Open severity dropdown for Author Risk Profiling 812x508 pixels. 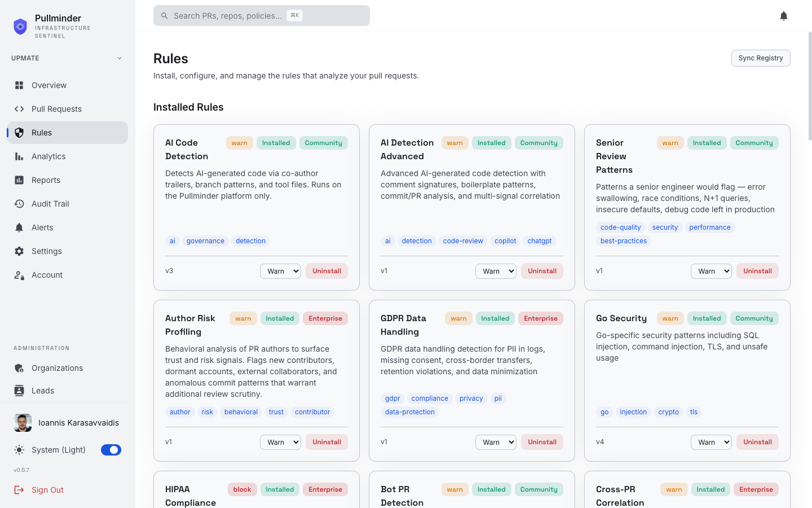point(280,442)
